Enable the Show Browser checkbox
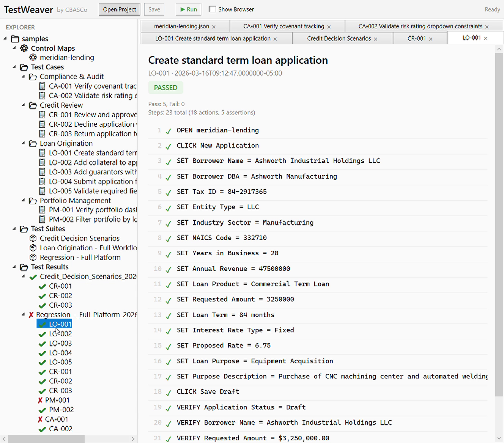The image size is (504, 443). click(x=213, y=9)
